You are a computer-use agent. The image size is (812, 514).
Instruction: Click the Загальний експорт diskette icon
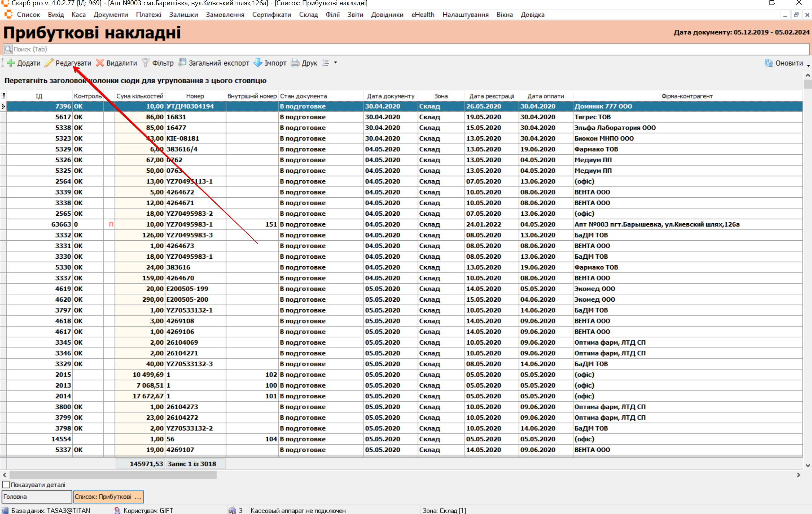[182, 63]
